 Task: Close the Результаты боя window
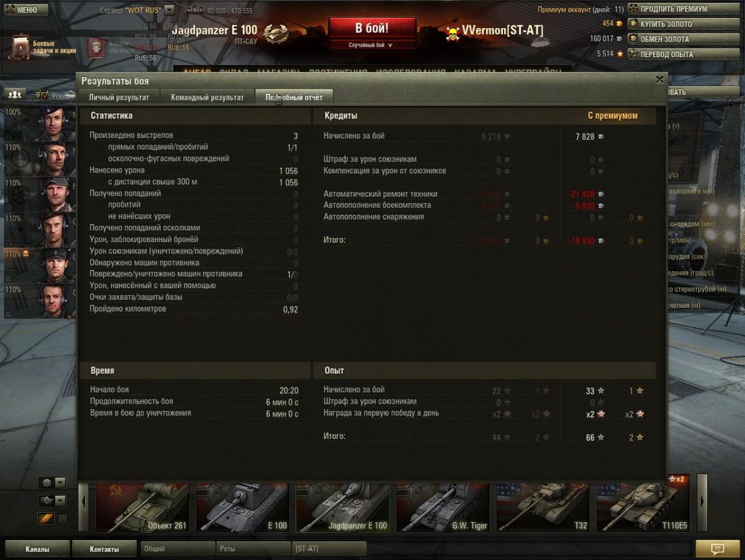[659, 79]
